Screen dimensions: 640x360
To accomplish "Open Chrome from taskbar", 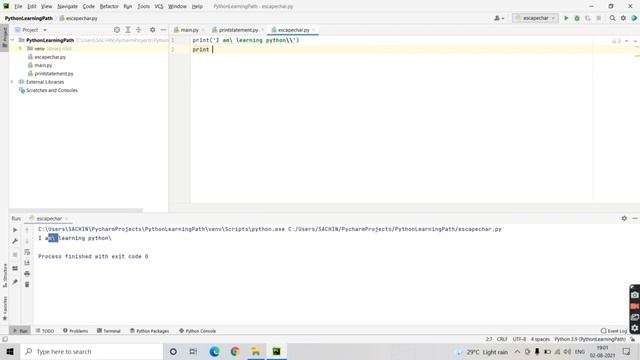I will pyautogui.click(x=235, y=351).
